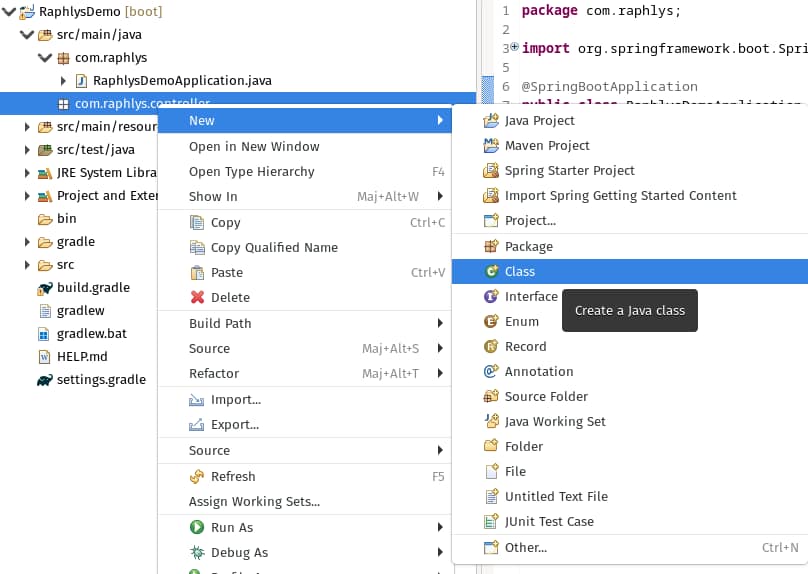Expand the gradle folder tree node

click(27, 242)
